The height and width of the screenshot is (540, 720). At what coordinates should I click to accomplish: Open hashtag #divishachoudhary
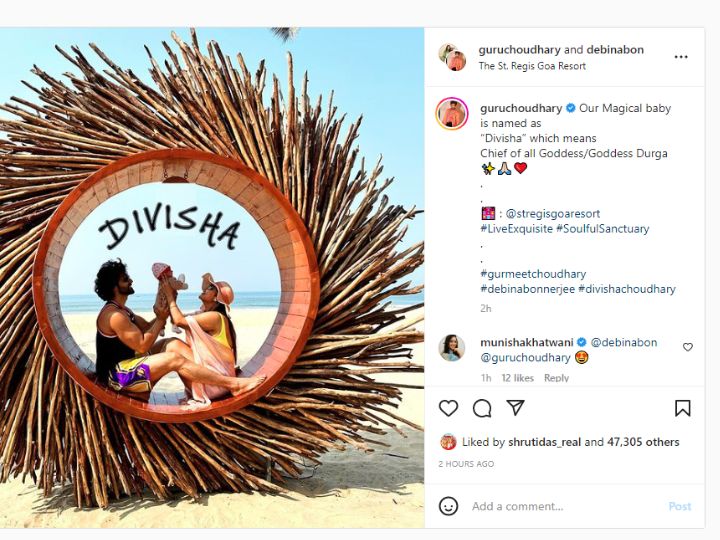(627, 289)
